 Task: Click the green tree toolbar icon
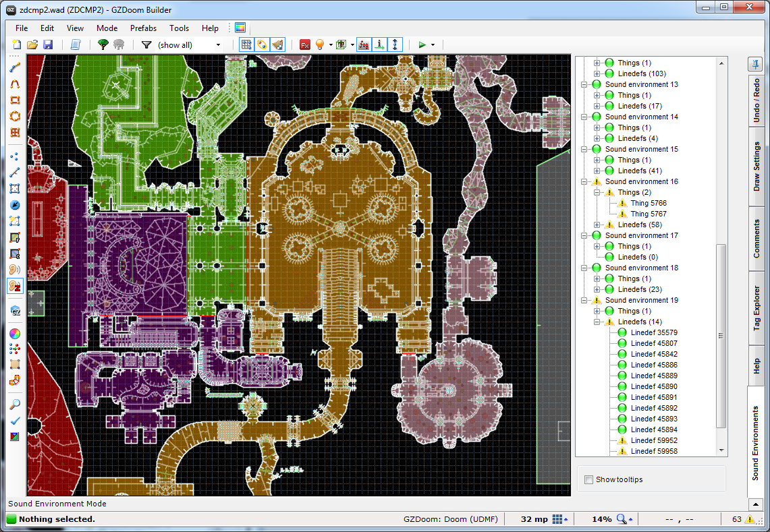point(103,45)
